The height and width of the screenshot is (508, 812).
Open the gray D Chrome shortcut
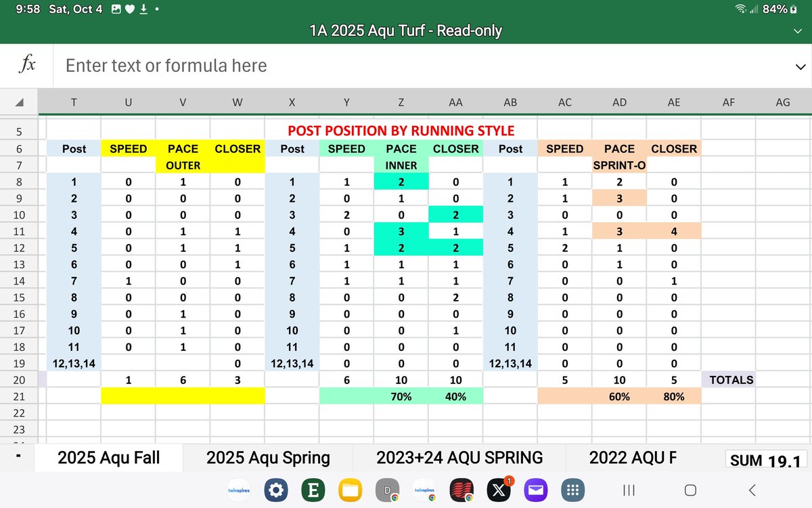click(x=388, y=490)
